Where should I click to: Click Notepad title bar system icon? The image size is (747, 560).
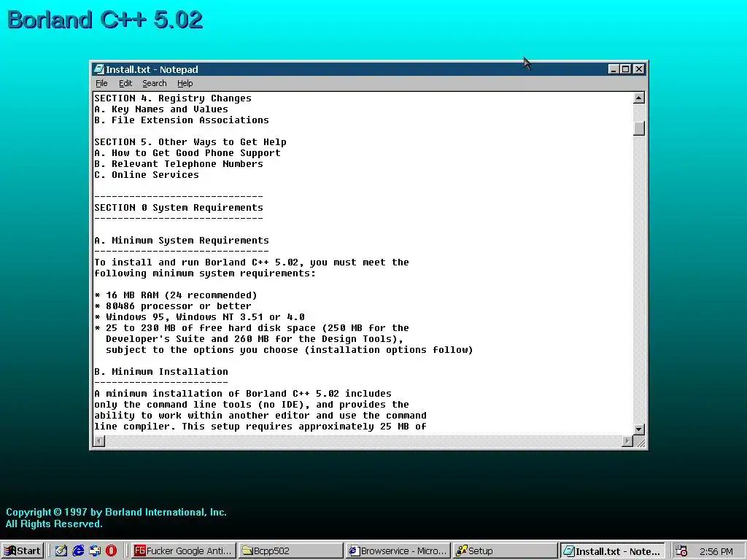tap(98, 69)
